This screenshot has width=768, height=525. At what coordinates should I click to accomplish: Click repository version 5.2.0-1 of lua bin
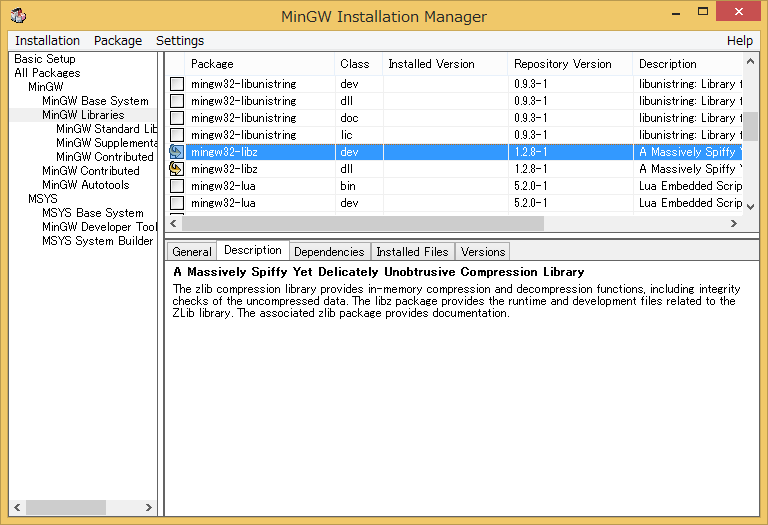point(530,186)
